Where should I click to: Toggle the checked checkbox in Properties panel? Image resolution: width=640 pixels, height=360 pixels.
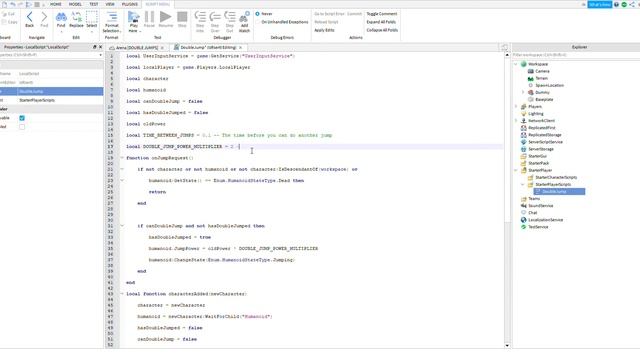point(22,118)
